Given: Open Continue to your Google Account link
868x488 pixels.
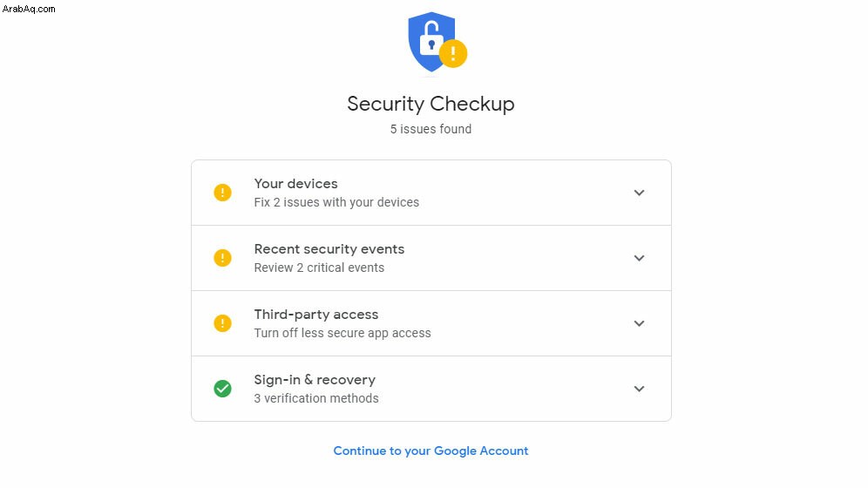Looking at the screenshot, I should point(431,451).
